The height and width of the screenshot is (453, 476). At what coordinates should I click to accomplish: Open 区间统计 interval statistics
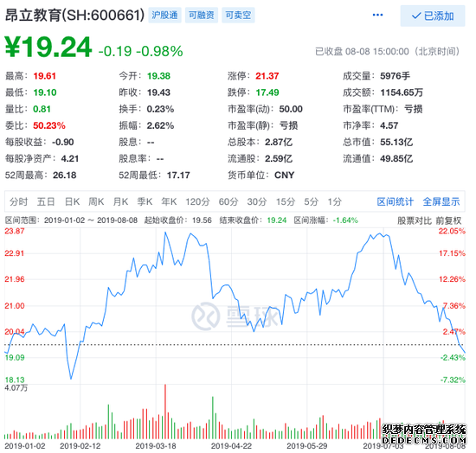(x=396, y=201)
